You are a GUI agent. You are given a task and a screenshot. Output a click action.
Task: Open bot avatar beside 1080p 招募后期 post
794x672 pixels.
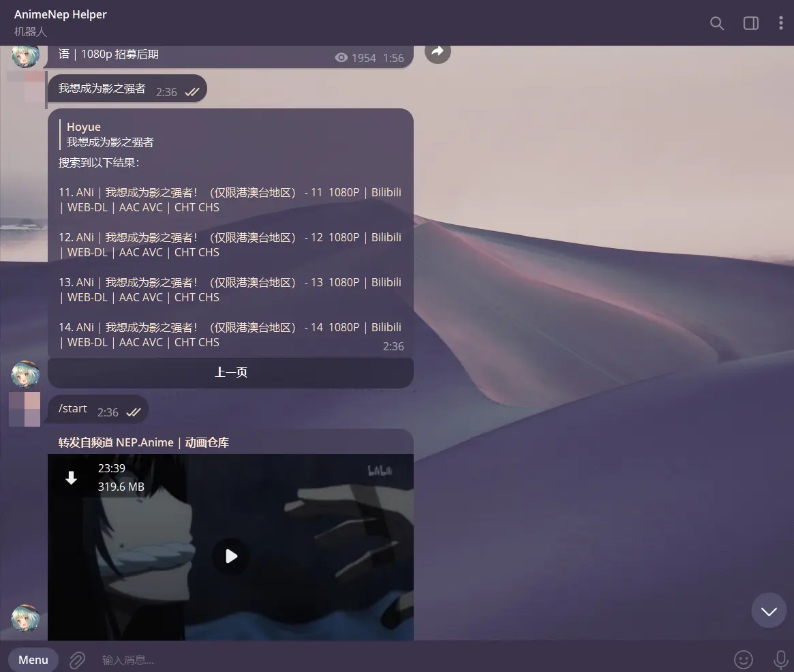tap(25, 56)
